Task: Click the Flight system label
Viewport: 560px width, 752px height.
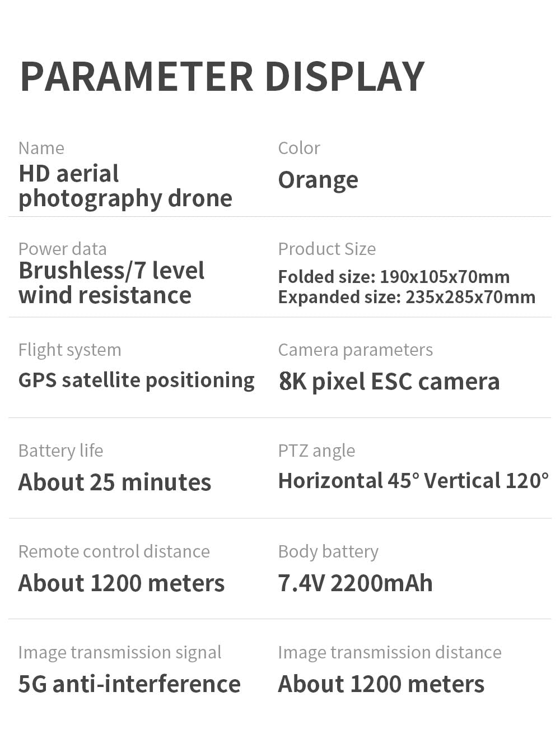Action: point(69,350)
